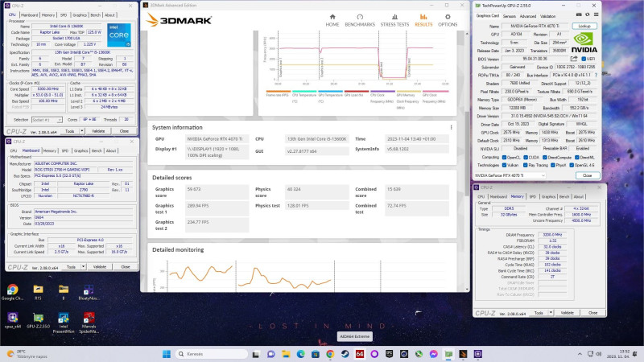Click Validate in CPU-Z Mainboard window
644x362 pixels.
[x=99, y=267]
